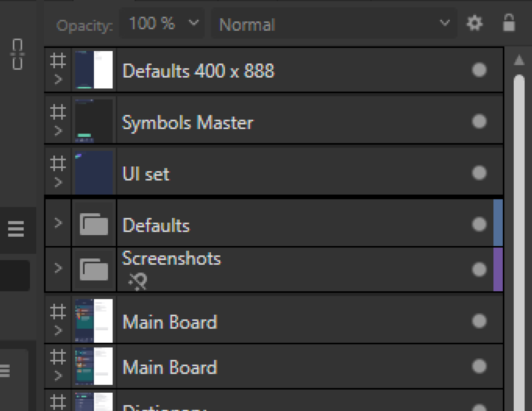Click the Defaults group folder icon
532x411 pixels.
94,224
